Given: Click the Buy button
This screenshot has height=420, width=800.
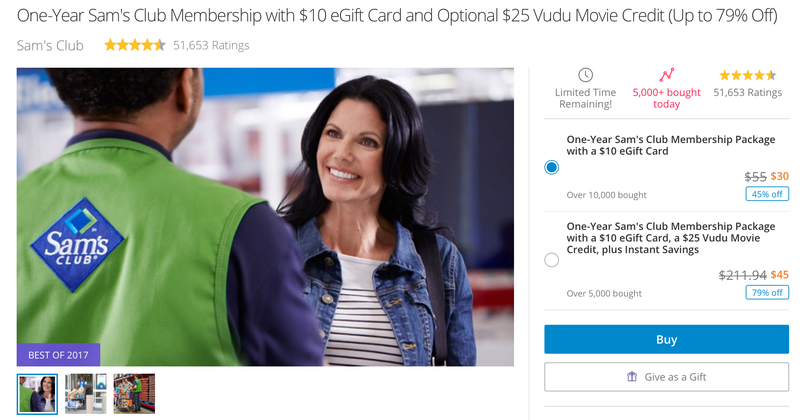Looking at the screenshot, I should (666, 339).
